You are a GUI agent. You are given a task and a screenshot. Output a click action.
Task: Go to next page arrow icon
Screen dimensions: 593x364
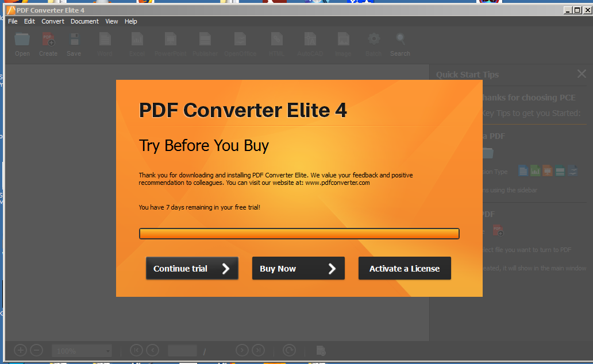click(x=242, y=350)
